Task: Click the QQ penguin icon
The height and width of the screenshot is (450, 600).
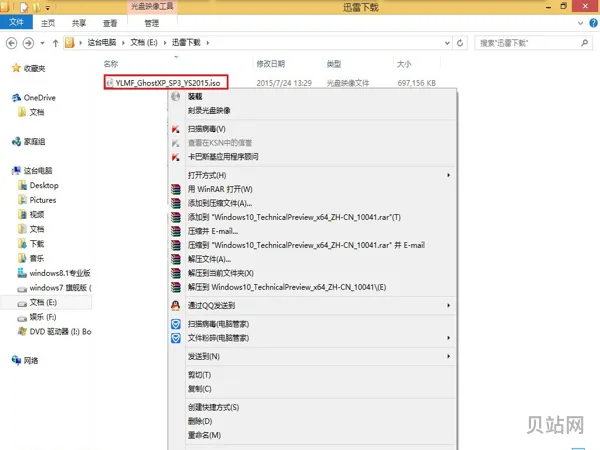Action: click(x=176, y=305)
